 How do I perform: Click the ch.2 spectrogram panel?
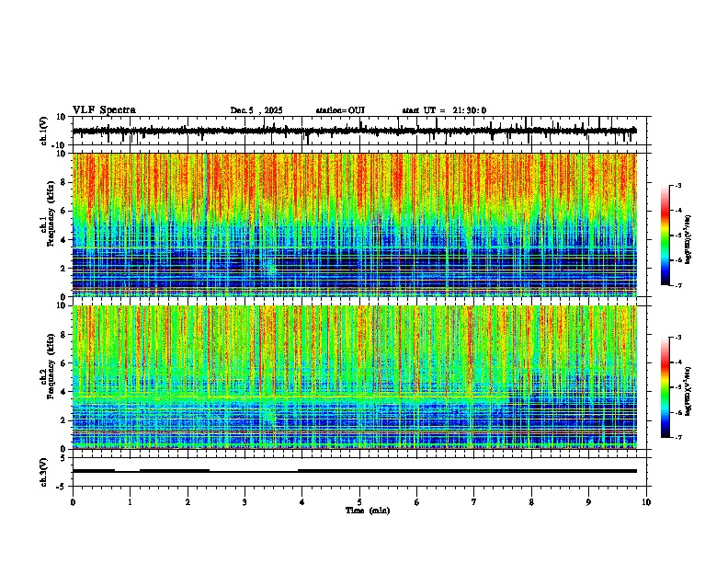coord(355,377)
